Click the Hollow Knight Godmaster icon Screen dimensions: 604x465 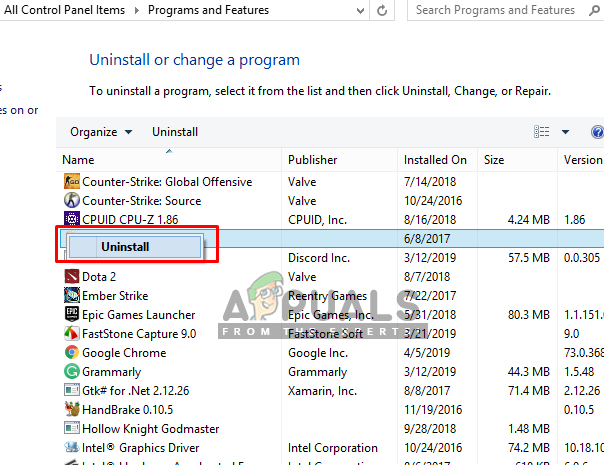pos(72,428)
